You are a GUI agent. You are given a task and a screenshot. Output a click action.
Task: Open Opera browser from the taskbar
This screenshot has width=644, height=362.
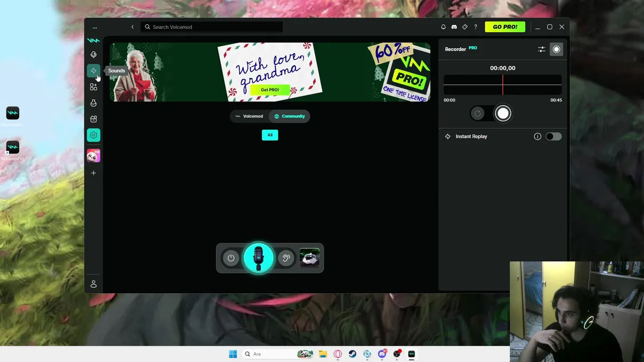click(338, 354)
